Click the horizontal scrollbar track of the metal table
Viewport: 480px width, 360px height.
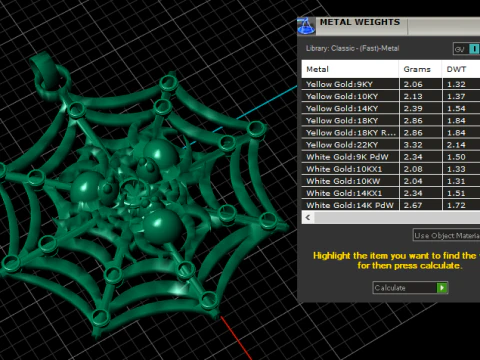(x=397, y=218)
